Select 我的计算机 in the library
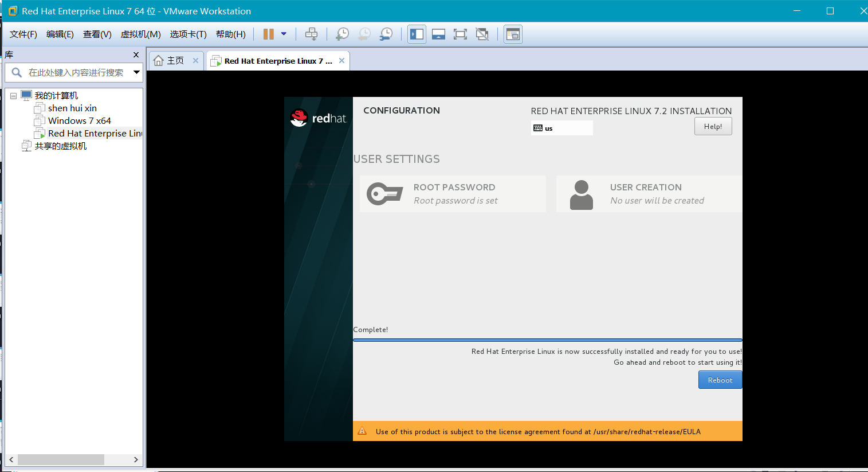The width and height of the screenshot is (868, 472). [56, 96]
